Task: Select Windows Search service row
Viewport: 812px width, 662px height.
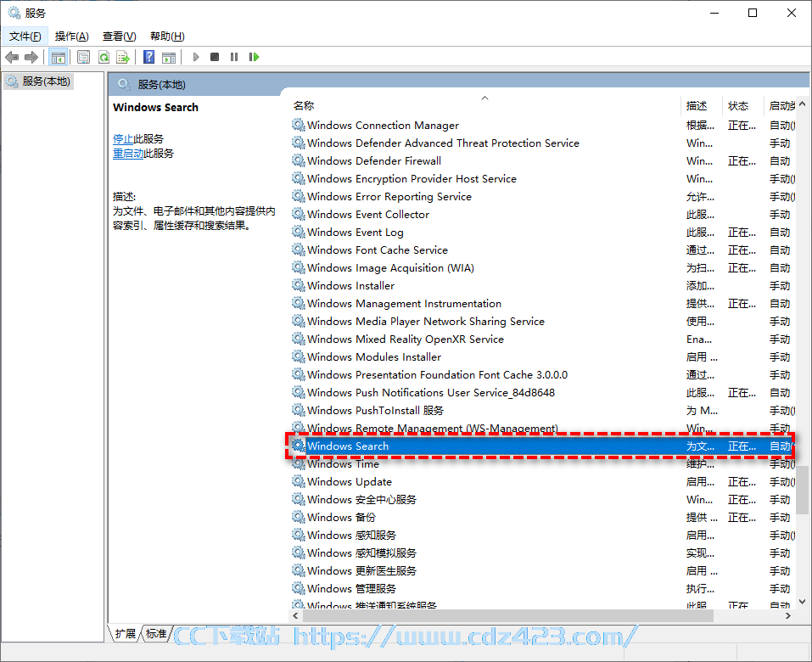Action: [x=542, y=446]
